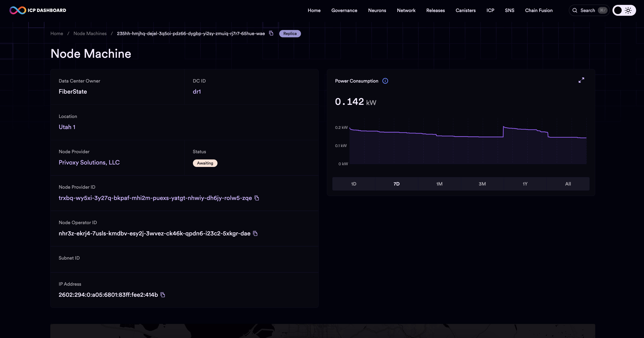Screen dimensions: 644x338
Task: Select the 7D chart range
Action: (396, 184)
